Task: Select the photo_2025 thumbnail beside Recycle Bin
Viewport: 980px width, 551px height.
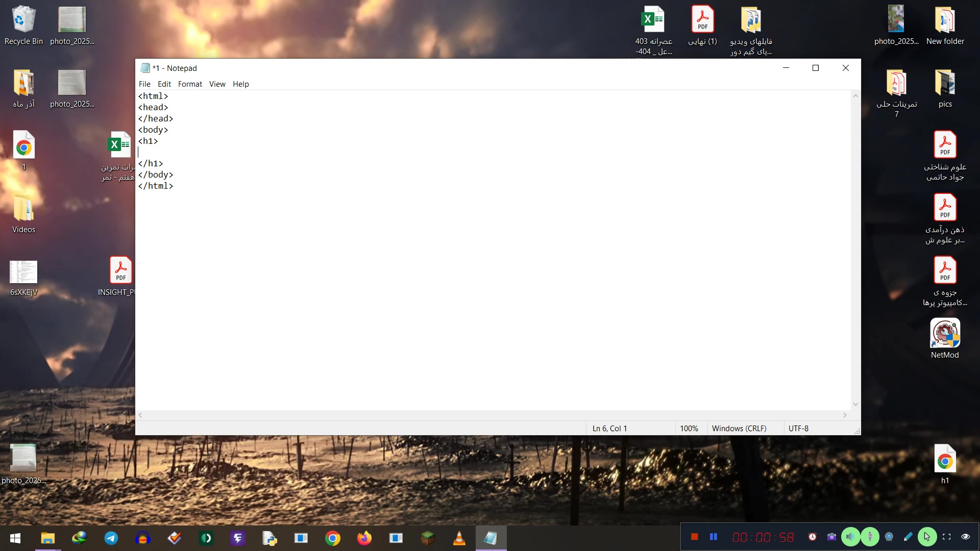Action: click(72, 26)
